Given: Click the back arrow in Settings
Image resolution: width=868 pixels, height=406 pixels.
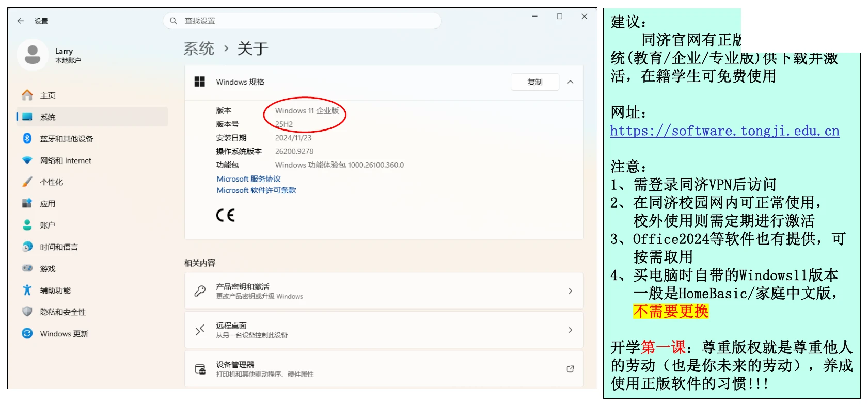Looking at the screenshot, I should click(x=21, y=21).
